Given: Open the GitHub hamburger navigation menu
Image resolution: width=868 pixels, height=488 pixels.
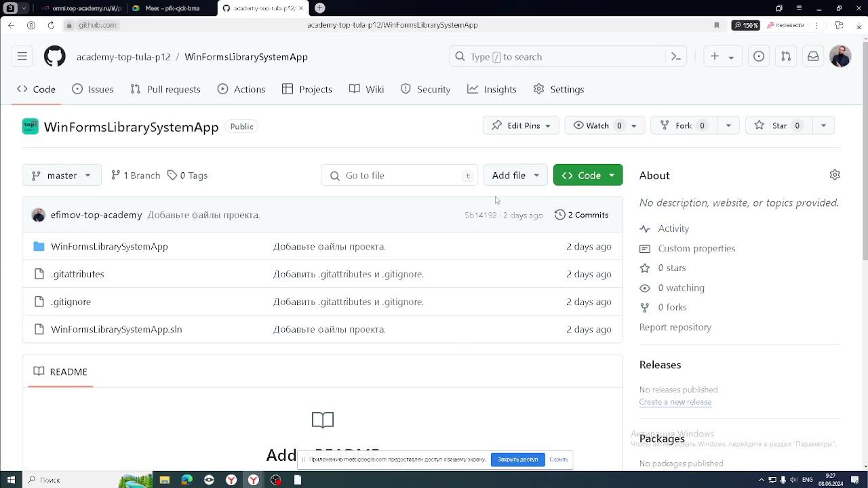Looking at the screenshot, I should pyautogui.click(x=22, y=57).
